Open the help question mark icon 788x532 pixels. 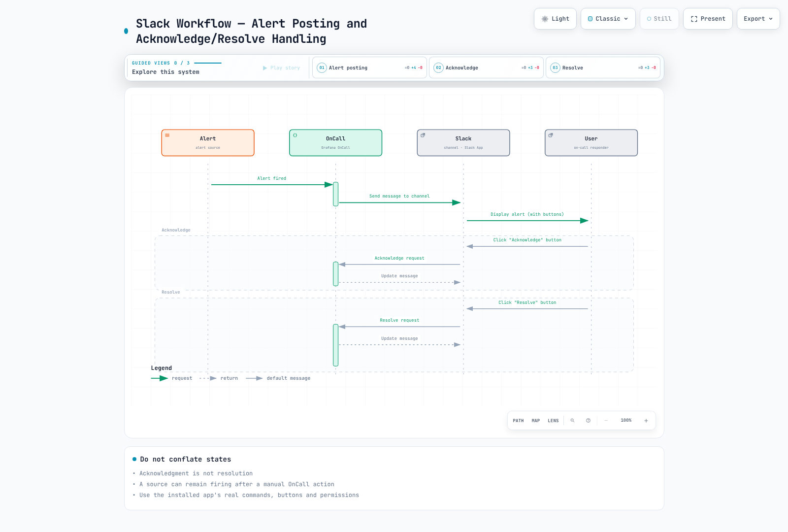pyautogui.click(x=588, y=421)
